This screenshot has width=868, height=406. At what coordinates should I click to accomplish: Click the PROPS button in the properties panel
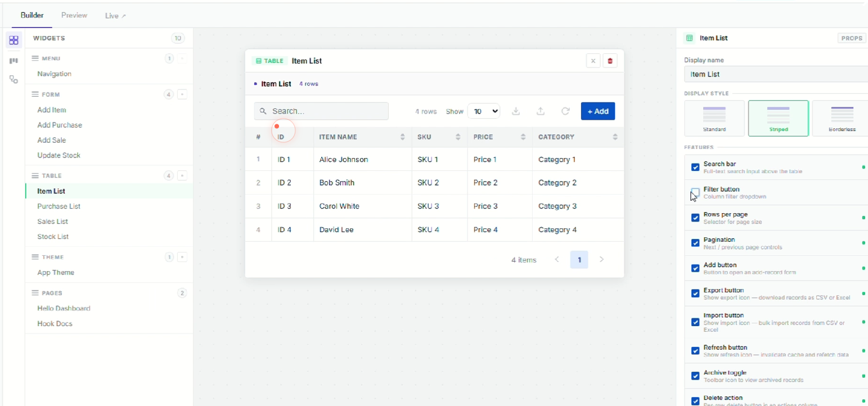click(852, 38)
